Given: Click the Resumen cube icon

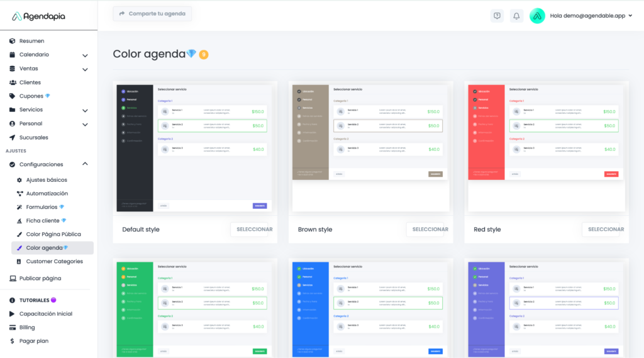Looking at the screenshot, I should (x=13, y=41).
